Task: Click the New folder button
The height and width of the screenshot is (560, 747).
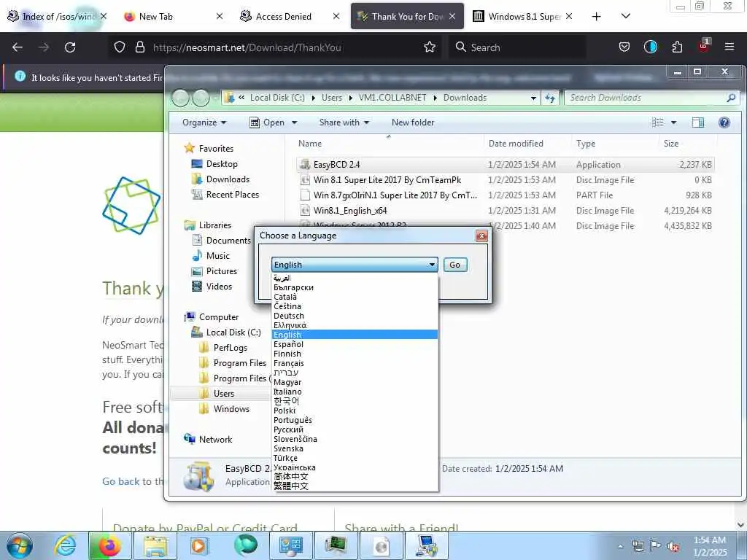Action: [413, 122]
